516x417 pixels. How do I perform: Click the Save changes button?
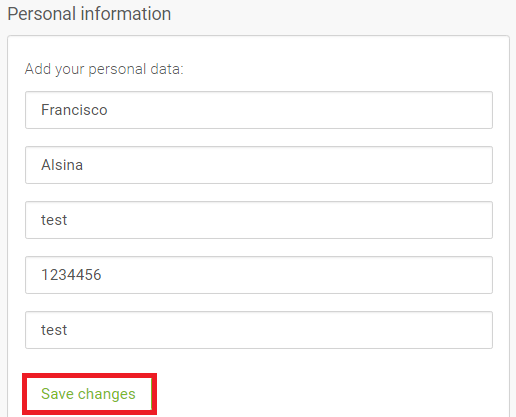click(x=89, y=394)
